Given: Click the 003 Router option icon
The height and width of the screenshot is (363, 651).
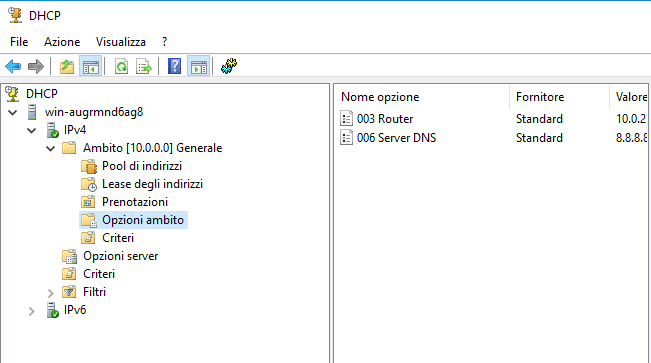Looking at the screenshot, I should click(x=346, y=119).
